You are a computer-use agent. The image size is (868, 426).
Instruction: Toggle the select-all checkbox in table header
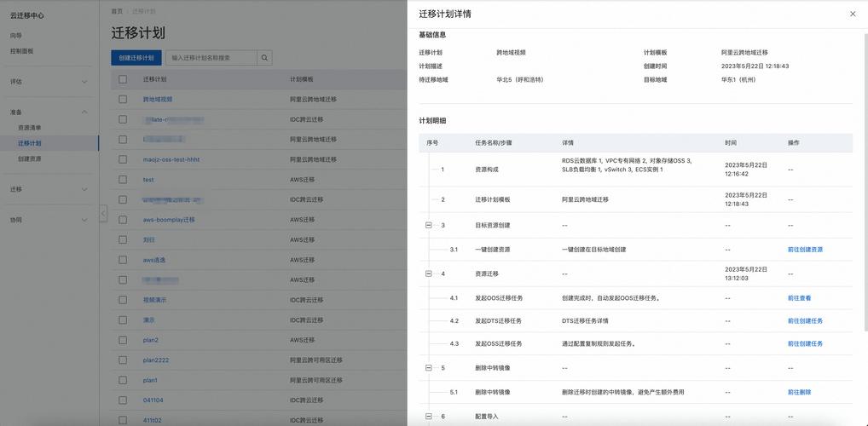click(x=123, y=80)
